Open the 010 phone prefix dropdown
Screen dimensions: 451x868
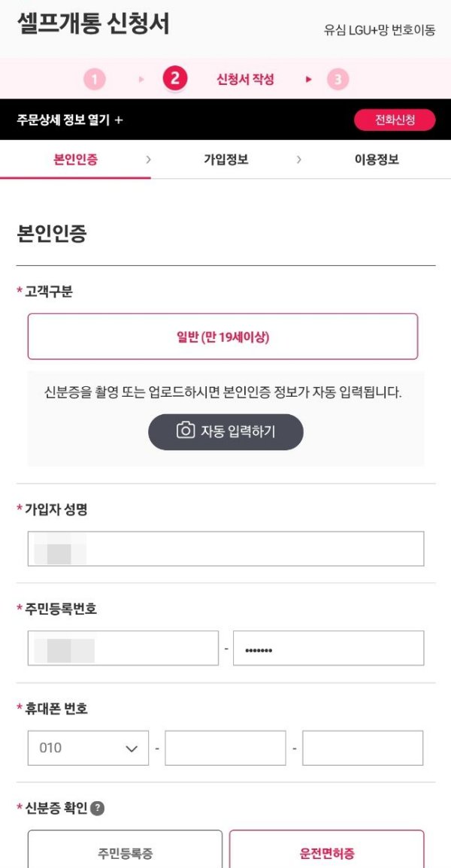click(87, 748)
